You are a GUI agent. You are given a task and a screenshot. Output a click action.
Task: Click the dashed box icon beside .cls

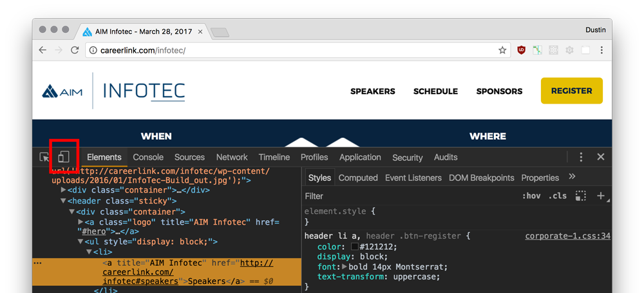coord(580,196)
